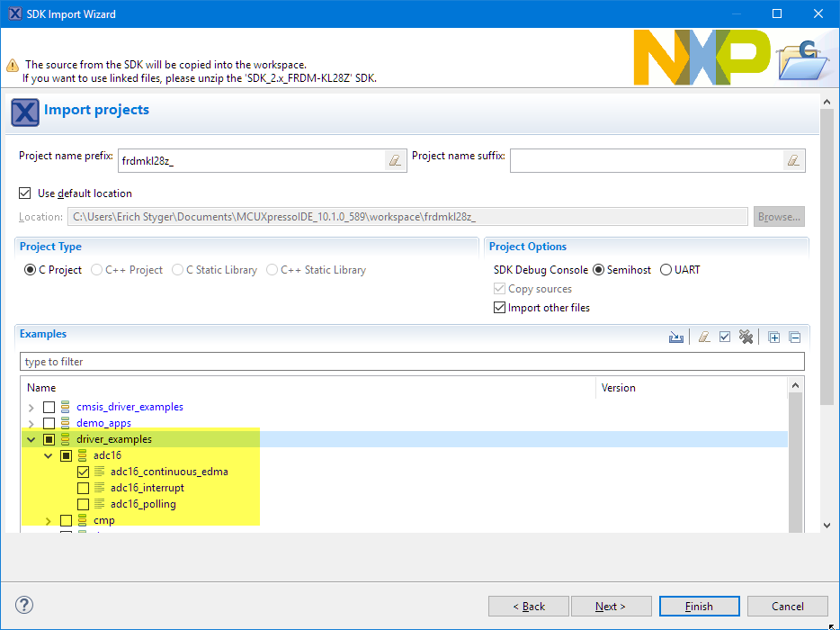
Task: Collapse the adc16 tree node
Action: [49, 455]
